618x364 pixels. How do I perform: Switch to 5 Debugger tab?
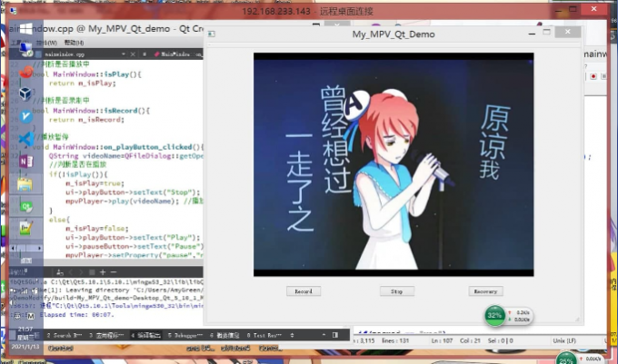(185, 335)
